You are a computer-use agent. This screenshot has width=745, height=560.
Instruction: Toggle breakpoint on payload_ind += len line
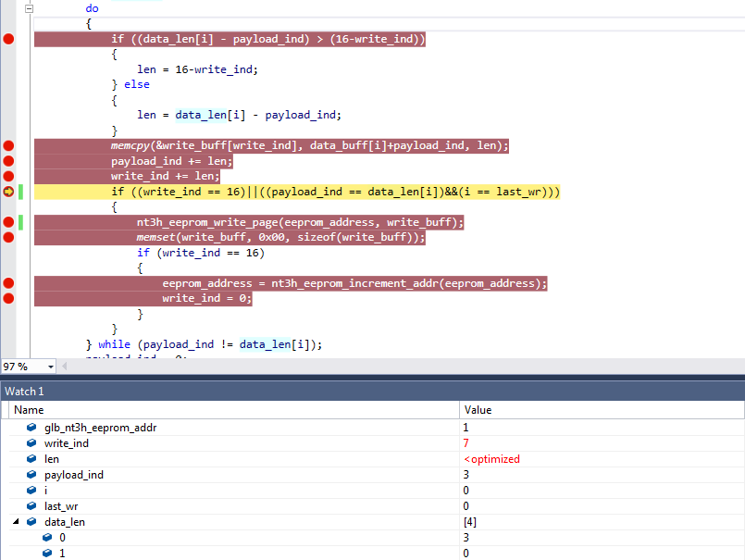pyautogui.click(x=8, y=161)
